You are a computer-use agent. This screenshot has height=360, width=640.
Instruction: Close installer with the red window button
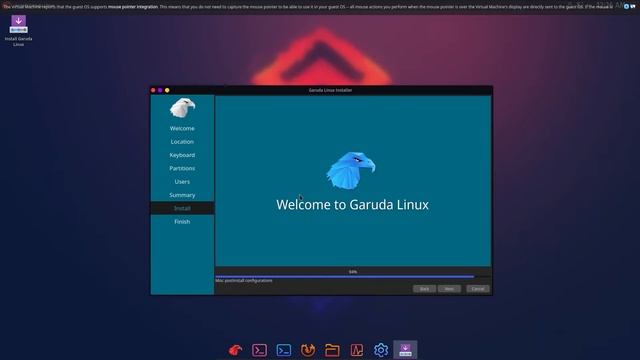pyautogui.click(x=153, y=90)
